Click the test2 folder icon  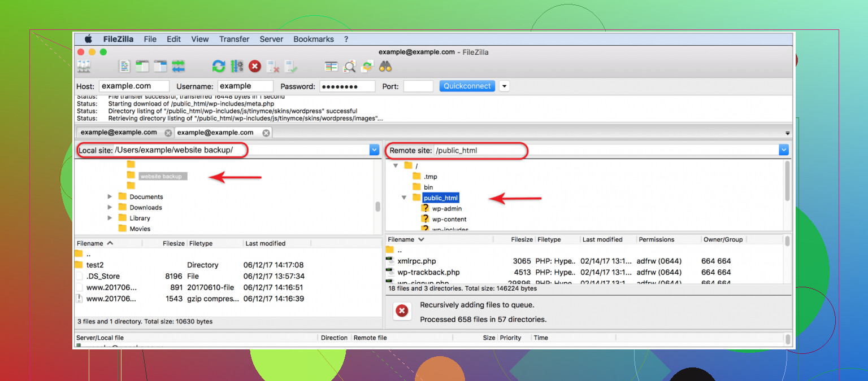coord(79,265)
